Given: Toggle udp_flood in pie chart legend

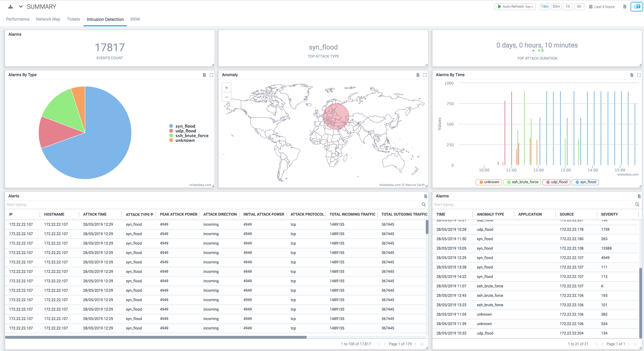Looking at the screenshot, I should 183,131.
